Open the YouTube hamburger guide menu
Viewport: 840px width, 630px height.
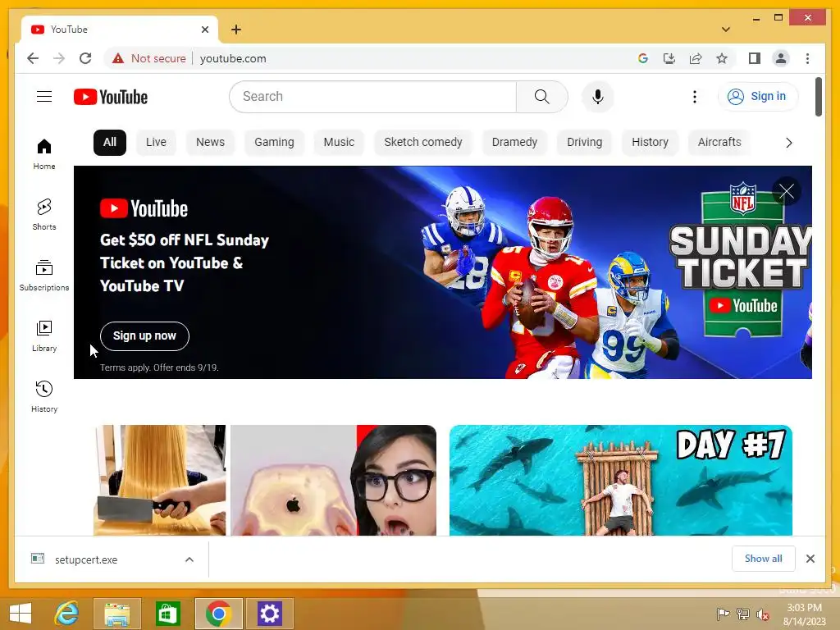pos(44,97)
